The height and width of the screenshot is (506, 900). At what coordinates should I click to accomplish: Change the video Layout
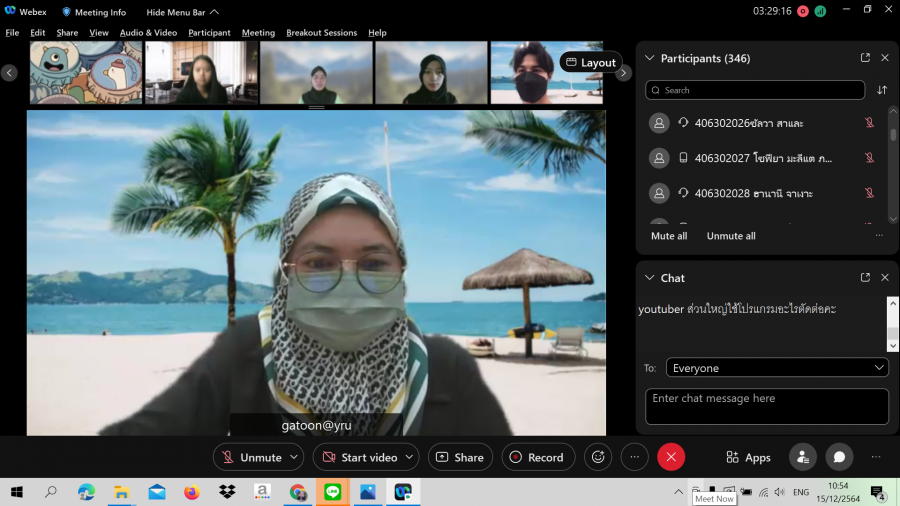(x=591, y=62)
